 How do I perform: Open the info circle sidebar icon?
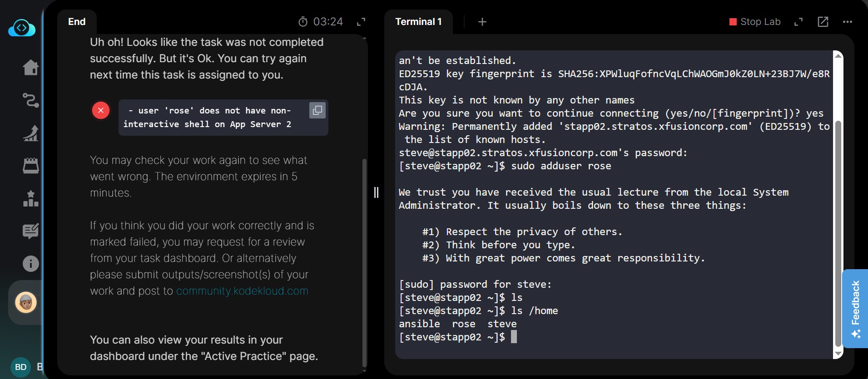(x=30, y=264)
